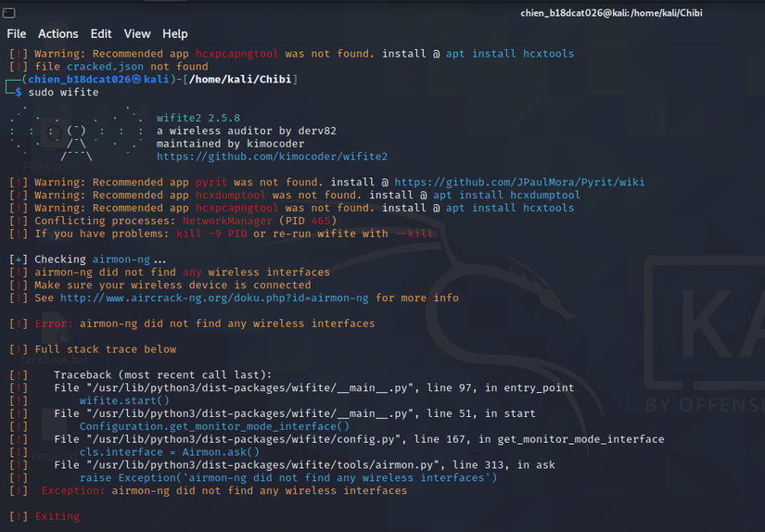Click 'NetworkManager' conflicting process text
This screenshot has height=532, width=765.
pyautogui.click(x=227, y=221)
